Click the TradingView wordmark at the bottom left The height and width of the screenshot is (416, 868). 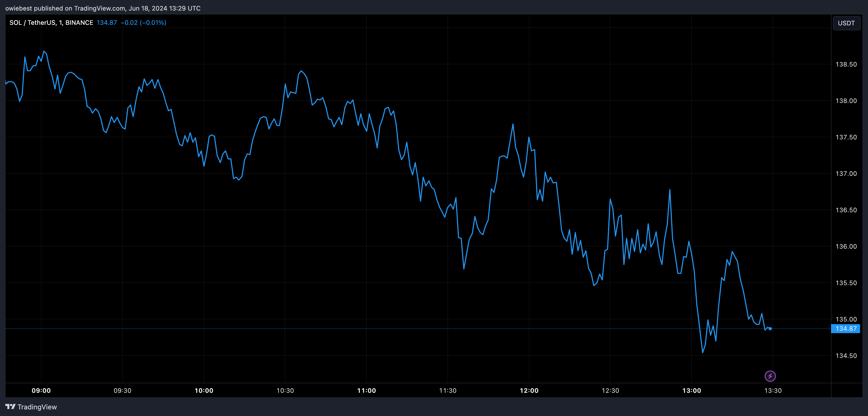37,407
